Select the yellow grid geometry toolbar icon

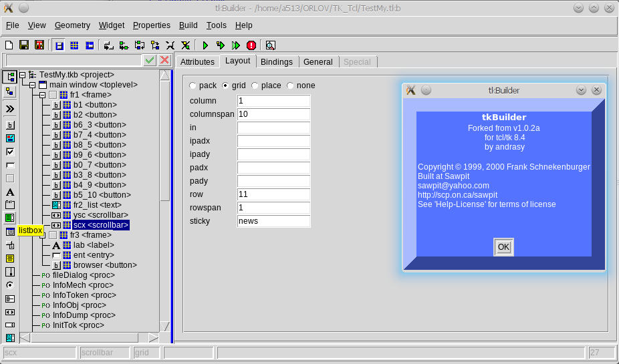[x=74, y=45]
